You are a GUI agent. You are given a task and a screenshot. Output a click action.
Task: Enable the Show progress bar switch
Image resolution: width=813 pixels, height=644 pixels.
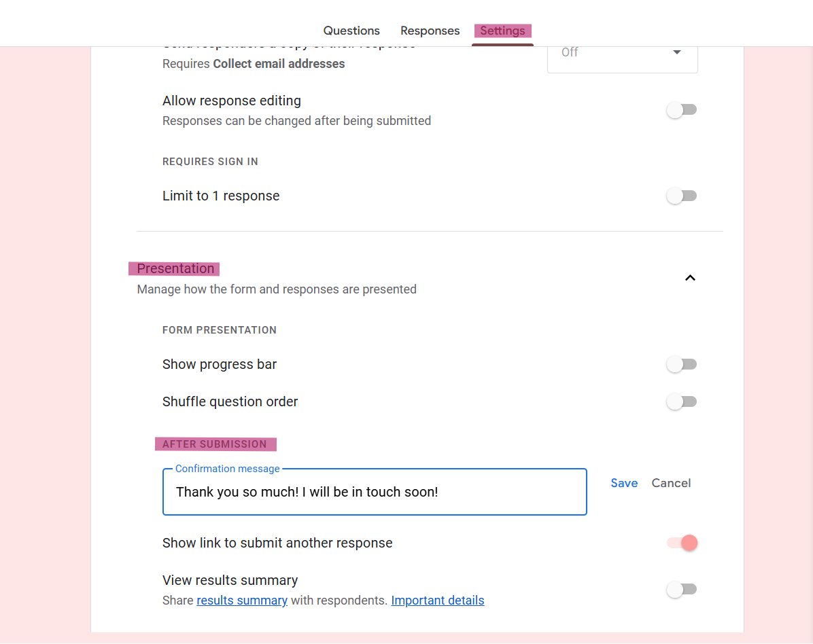(x=682, y=365)
